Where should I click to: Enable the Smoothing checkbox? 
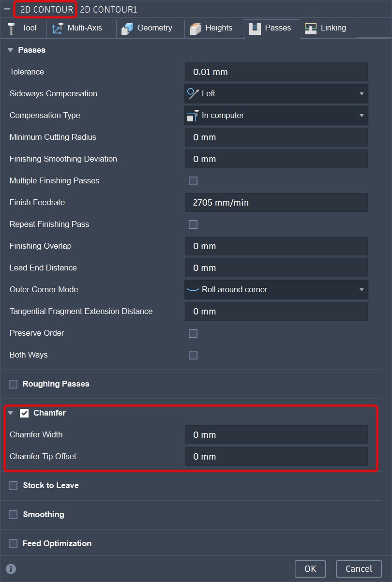[x=13, y=515]
